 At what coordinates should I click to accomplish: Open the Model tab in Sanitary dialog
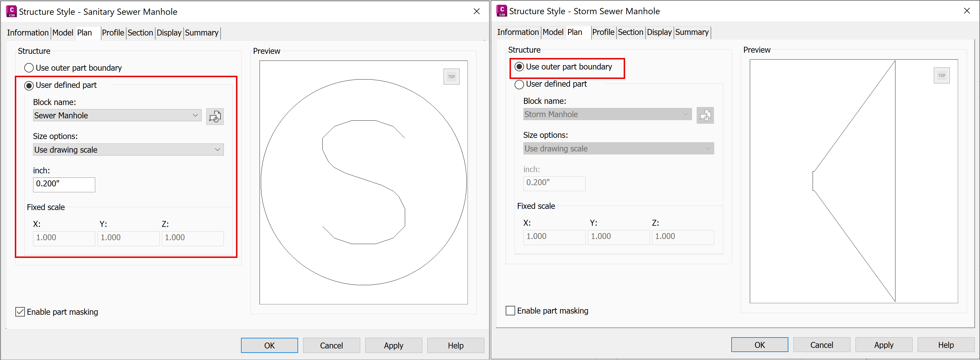tap(63, 33)
